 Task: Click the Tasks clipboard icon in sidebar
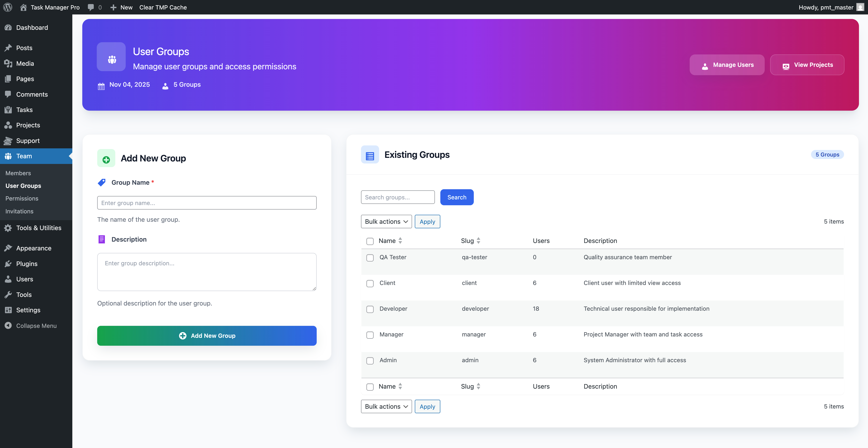point(8,110)
